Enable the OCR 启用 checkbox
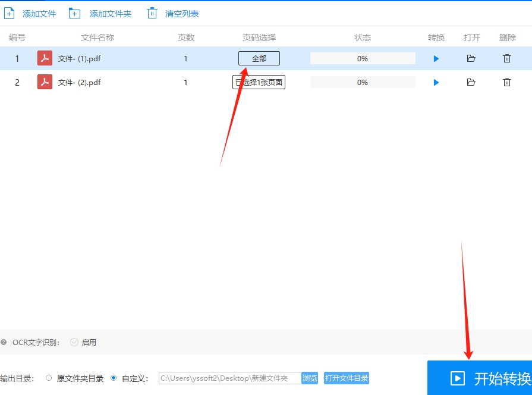This screenshot has width=532, height=395. 74,342
